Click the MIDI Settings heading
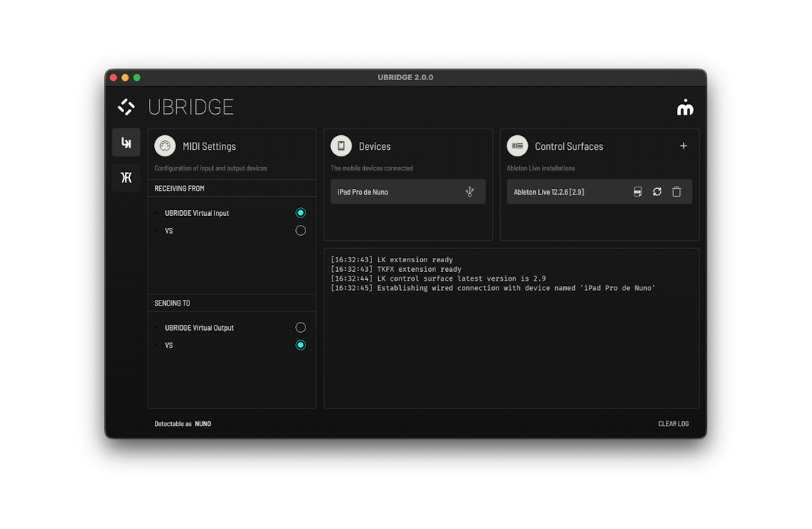The height and width of the screenshot is (529, 812). 209,146
